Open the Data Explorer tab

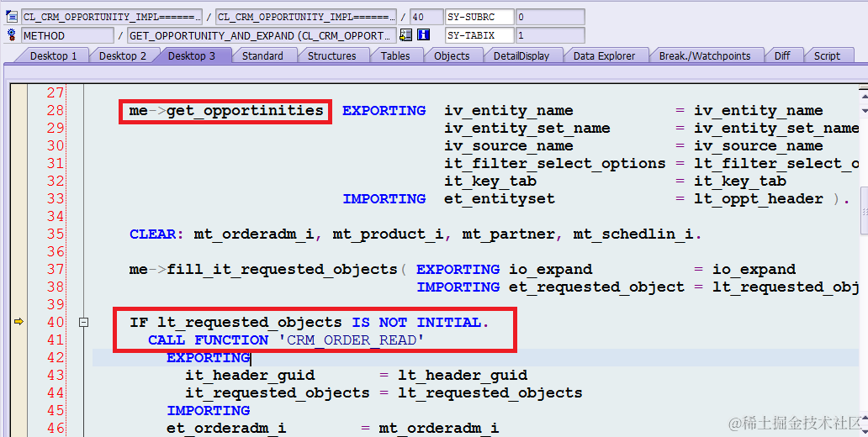pos(604,55)
